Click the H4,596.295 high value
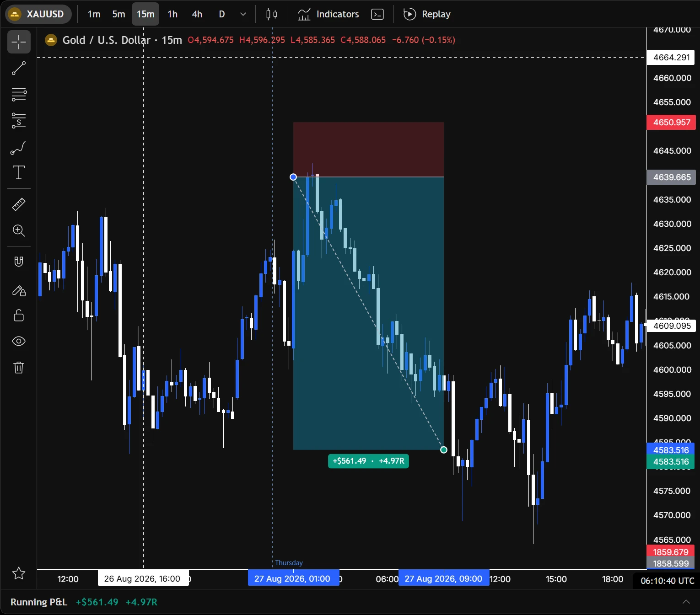Image resolution: width=700 pixels, height=615 pixels. (x=262, y=40)
